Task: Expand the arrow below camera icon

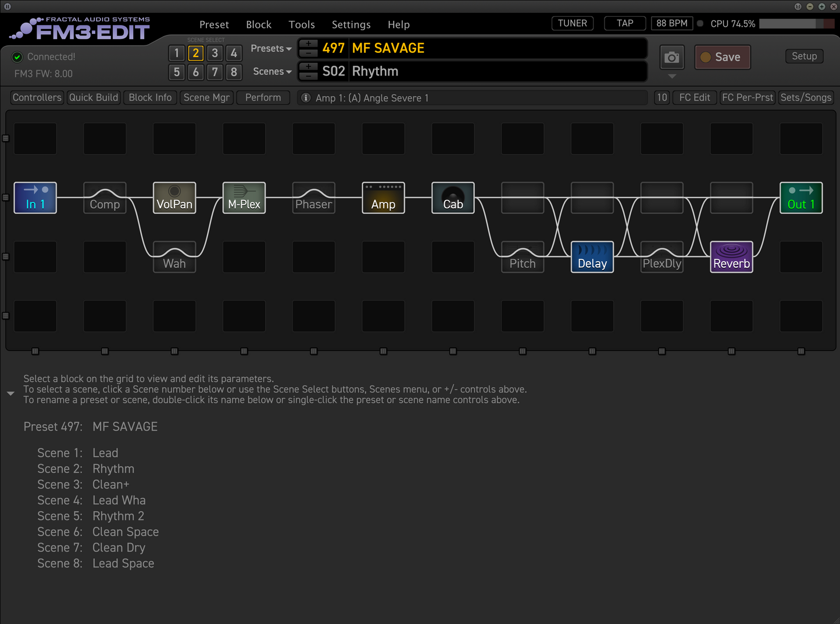Action: (672, 76)
